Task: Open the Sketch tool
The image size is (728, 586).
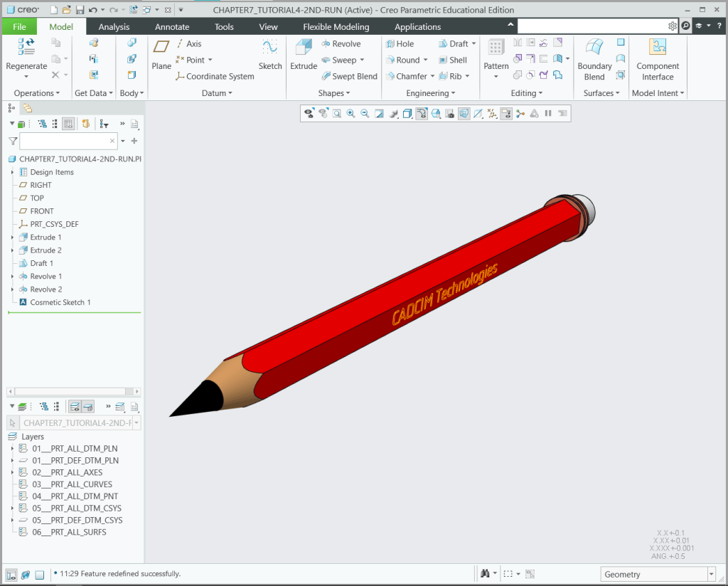Action: [x=270, y=54]
